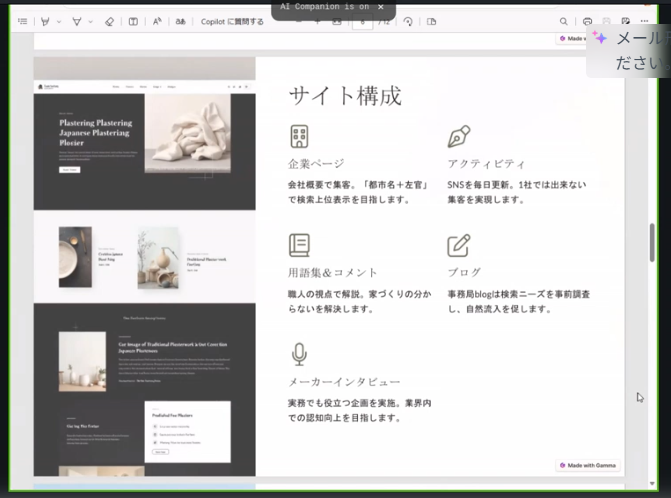Choose the Add text tool
671x498 pixels.
[x=133, y=21]
